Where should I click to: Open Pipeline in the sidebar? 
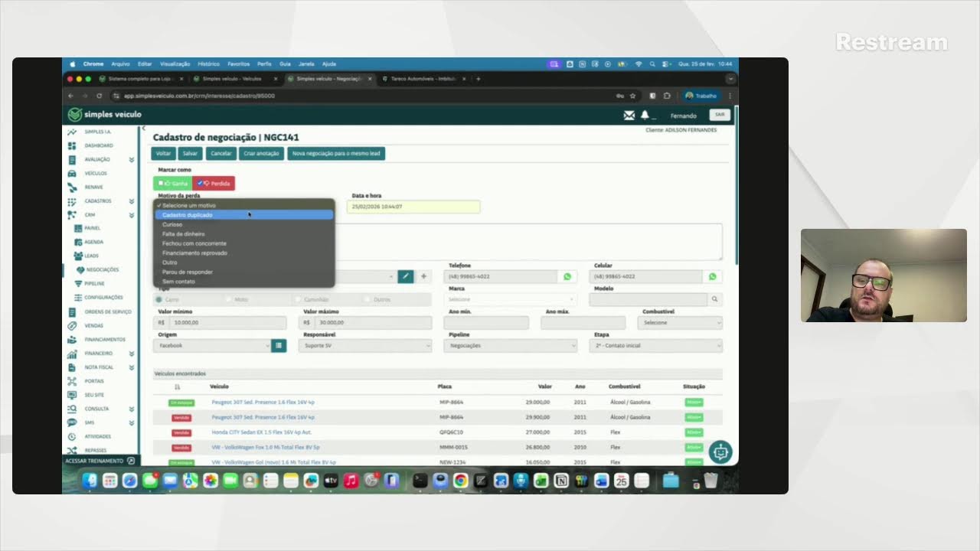pyautogui.click(x=94, y=283)
